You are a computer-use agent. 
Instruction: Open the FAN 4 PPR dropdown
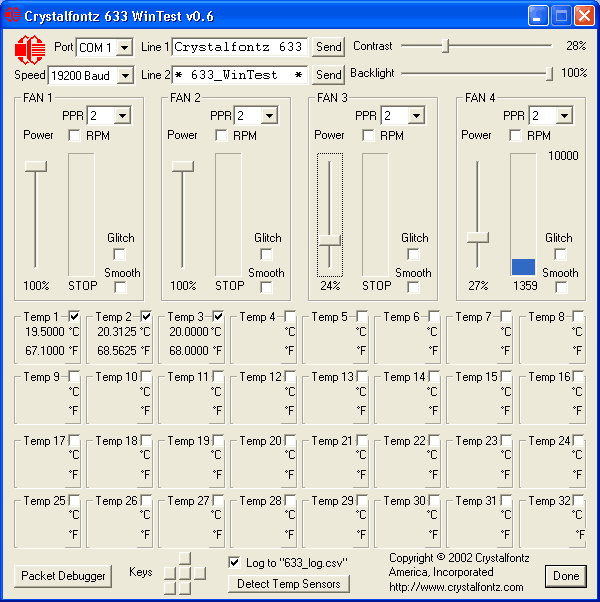pos(564,116)
